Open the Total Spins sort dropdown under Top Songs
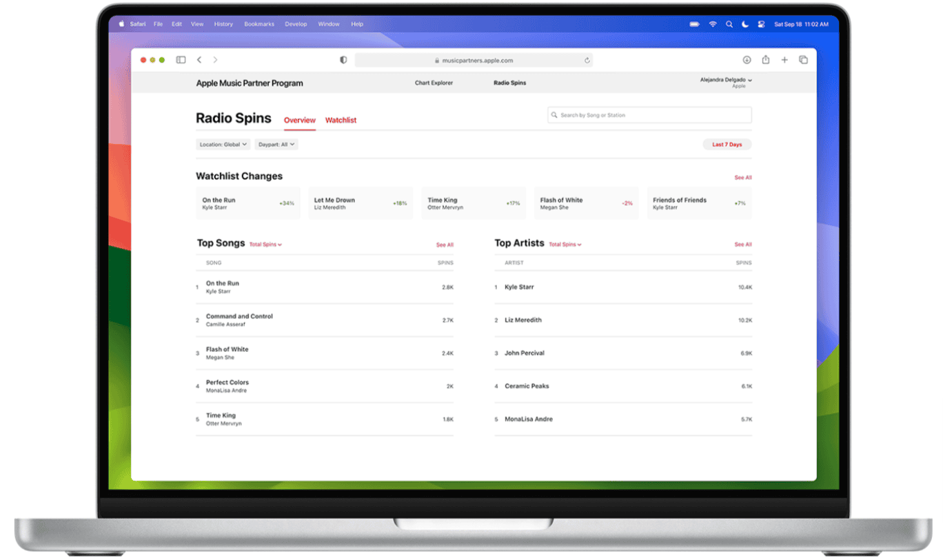The height and width of the screenshot is (560, 943). (x=265, y=244)
